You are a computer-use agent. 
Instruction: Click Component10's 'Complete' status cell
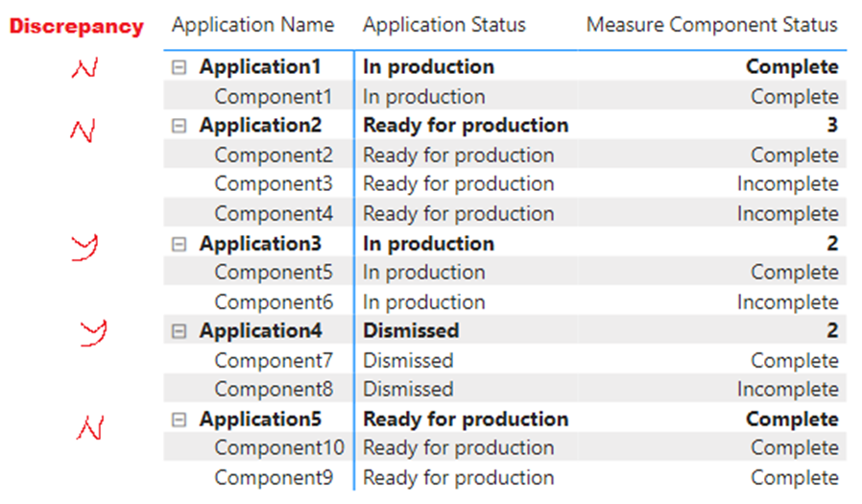point(795,448)
